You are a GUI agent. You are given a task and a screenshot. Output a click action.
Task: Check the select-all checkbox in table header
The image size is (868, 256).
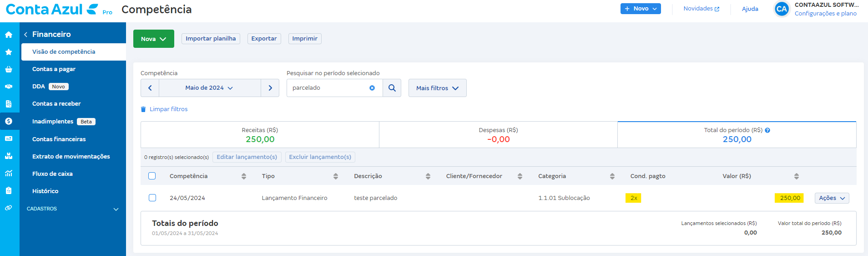(x=152, y=176)
